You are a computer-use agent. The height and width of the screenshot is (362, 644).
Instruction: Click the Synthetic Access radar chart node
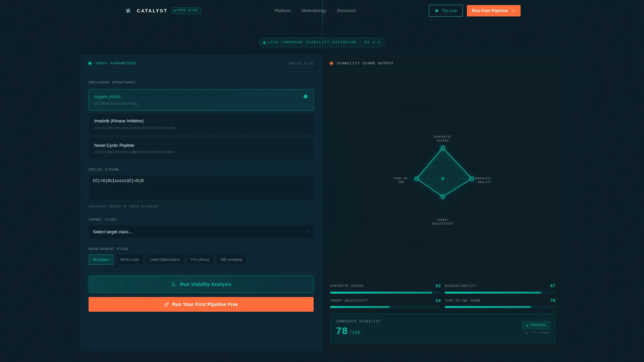(443, 148)
